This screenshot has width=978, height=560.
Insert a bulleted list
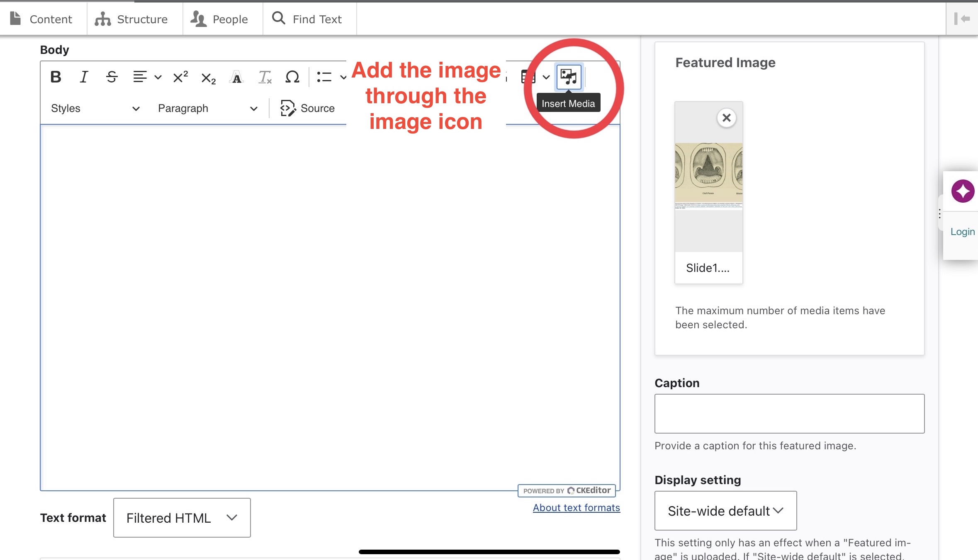(x=325, y=77)
